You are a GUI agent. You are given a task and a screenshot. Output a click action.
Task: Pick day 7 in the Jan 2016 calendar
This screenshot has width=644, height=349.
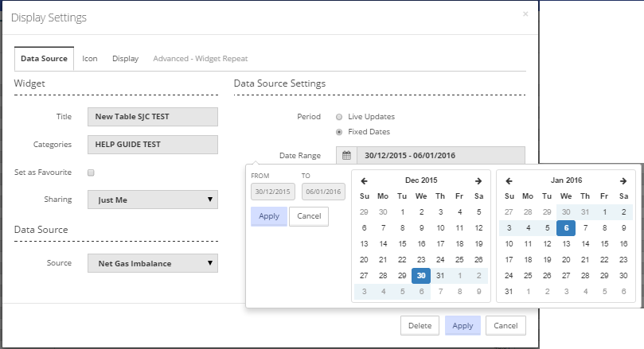585,228
